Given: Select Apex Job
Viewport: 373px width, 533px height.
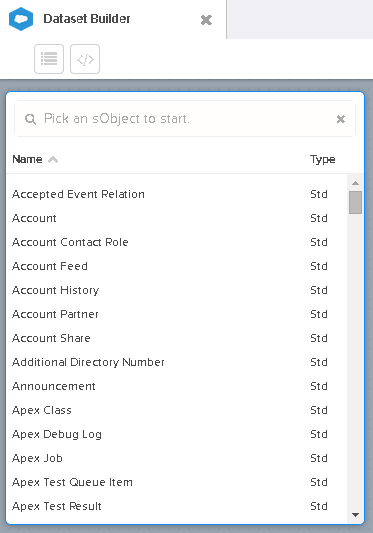Looking at the screenshot, I should click(x=176, y=458).
